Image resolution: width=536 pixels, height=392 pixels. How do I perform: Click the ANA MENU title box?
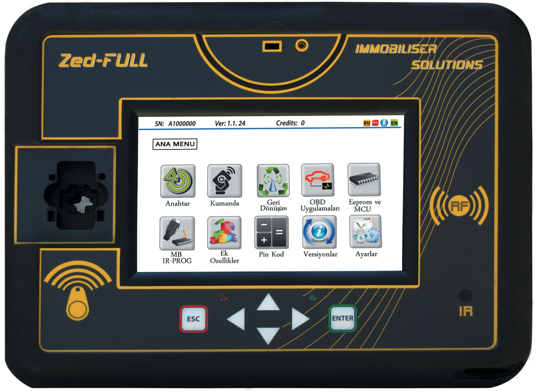click(x=175, y=144)
